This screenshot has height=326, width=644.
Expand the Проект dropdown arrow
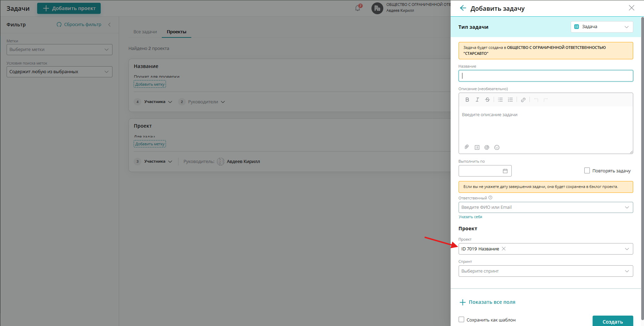(627, 249)
